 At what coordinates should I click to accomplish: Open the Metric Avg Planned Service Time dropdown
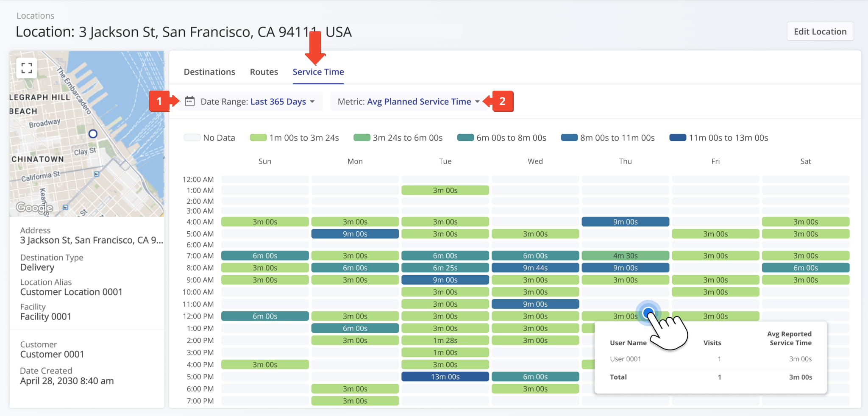[x=419, y=101]
